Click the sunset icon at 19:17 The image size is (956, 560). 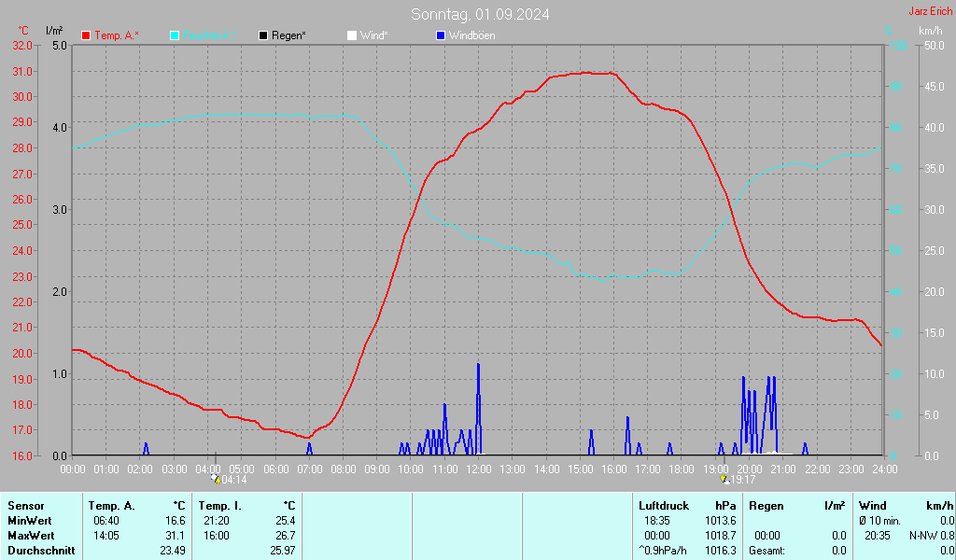tap(724, 479)
